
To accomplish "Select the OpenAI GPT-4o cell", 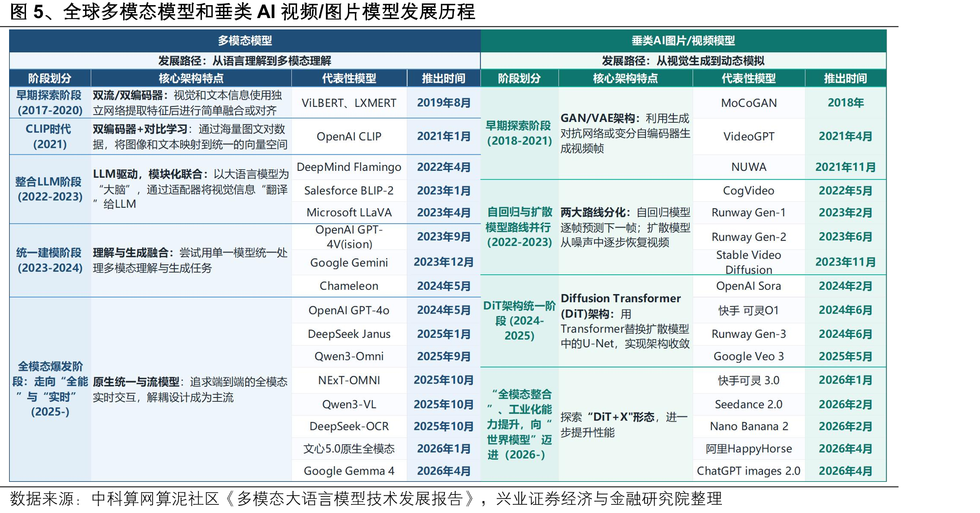I will click(349, 311).
